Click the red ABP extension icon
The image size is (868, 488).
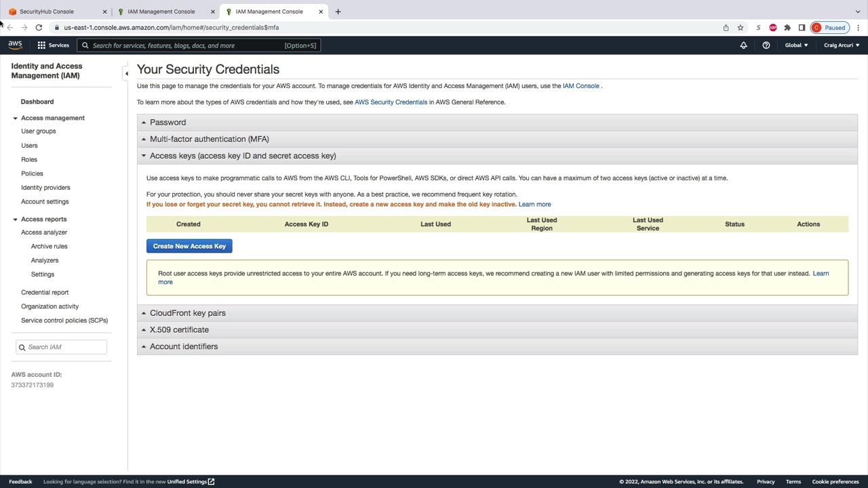(773, 28)
